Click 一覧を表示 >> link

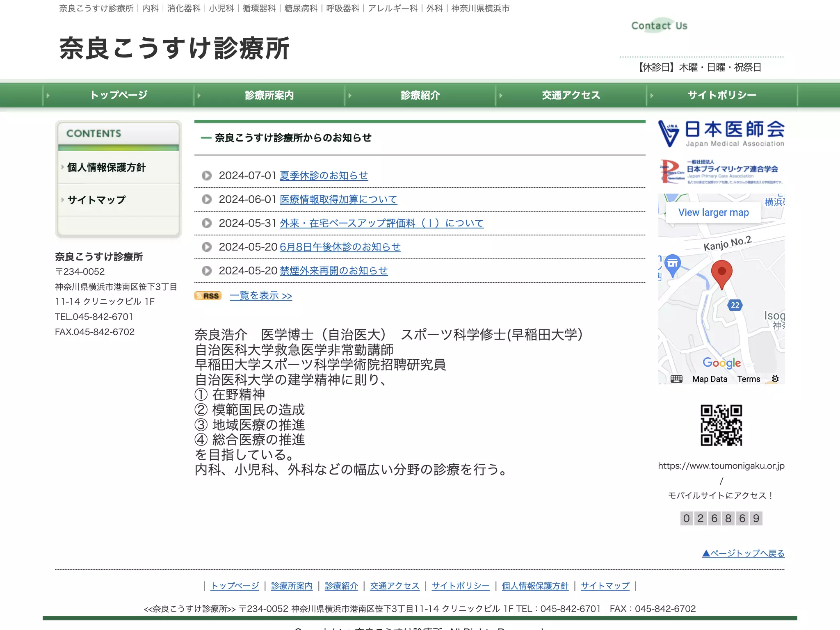(261, 296)
